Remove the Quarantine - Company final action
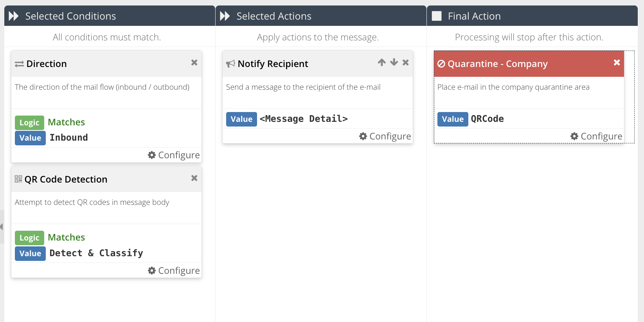This screenshot has height=322, width=644. (x=617, y=63)
